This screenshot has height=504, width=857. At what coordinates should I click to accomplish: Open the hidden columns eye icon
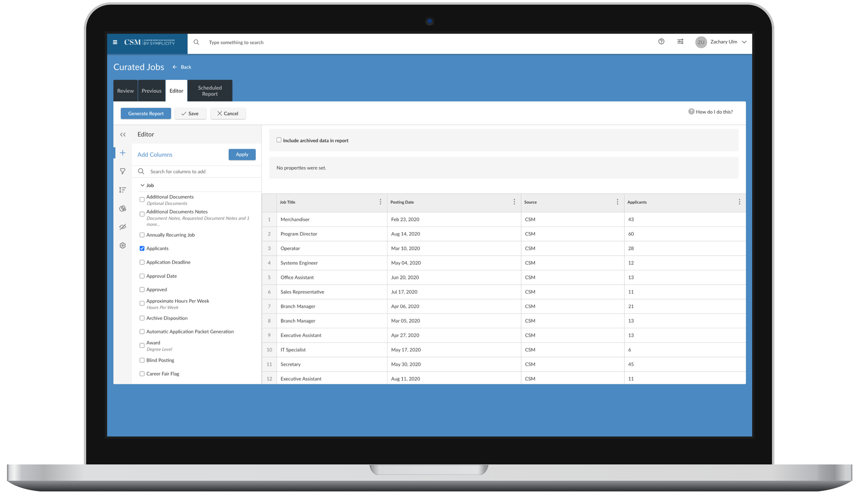(x=123, y=227)
